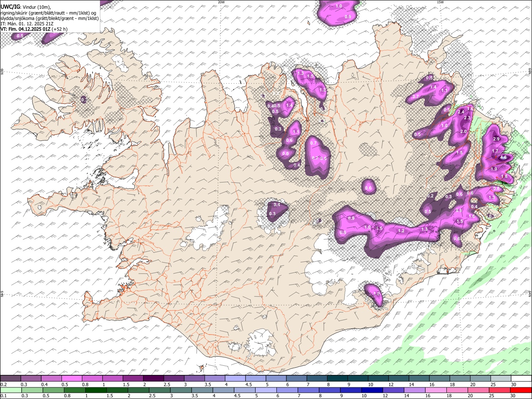Select the white snow swatch starting at 30
Viewport: 532px width, 399px height.
pos(521,378)
